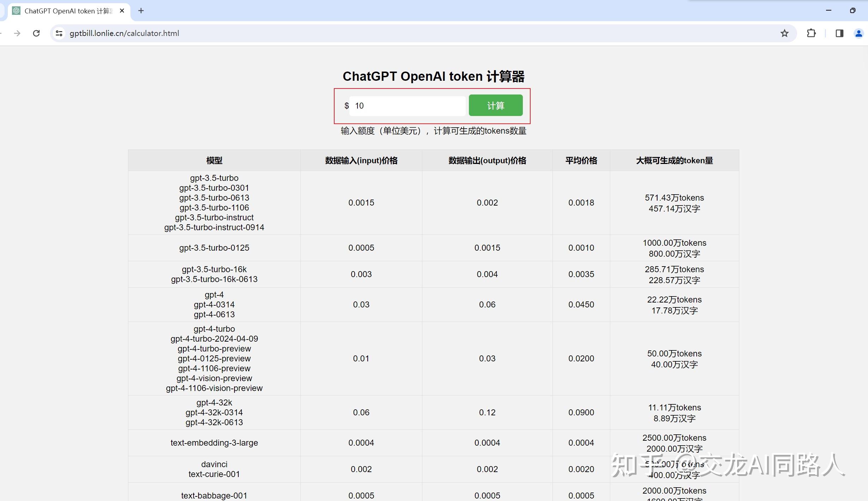The width and height of the screenshot is (868, 501).
Task: Open the Extensions puzzle icon
Action: [x=811, y=33]
